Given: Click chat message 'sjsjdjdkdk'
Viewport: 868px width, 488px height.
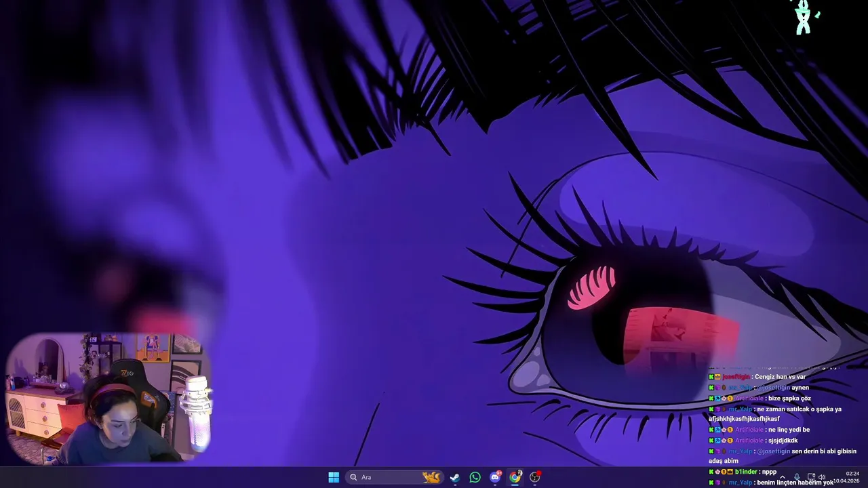Looking at the screenshot, I should click(x=783, y=441).
